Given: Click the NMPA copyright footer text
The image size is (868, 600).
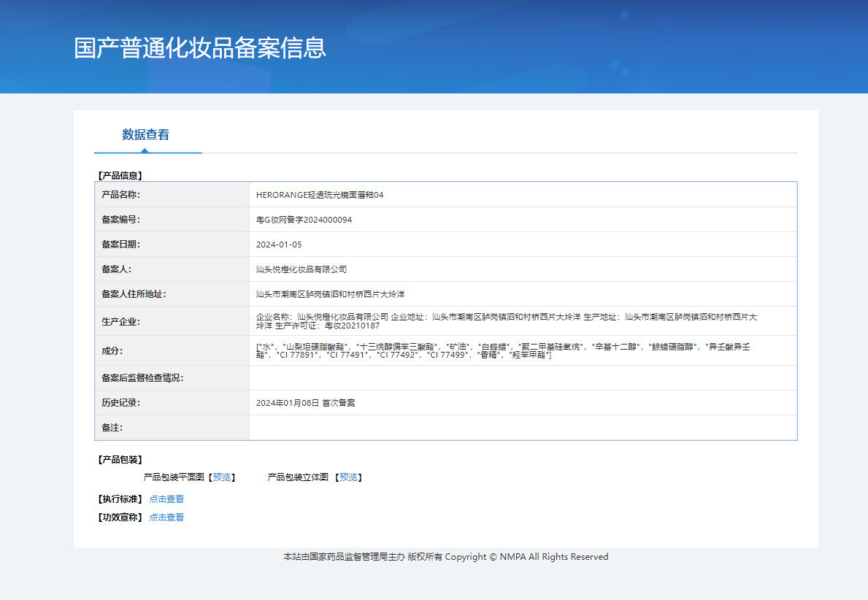Looking at the screenshot, I should coord(445,557).
